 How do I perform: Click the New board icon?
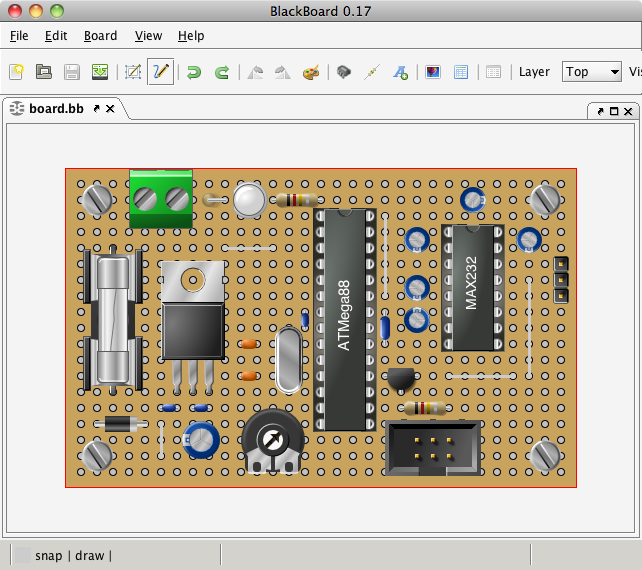[x=16, y=72]
